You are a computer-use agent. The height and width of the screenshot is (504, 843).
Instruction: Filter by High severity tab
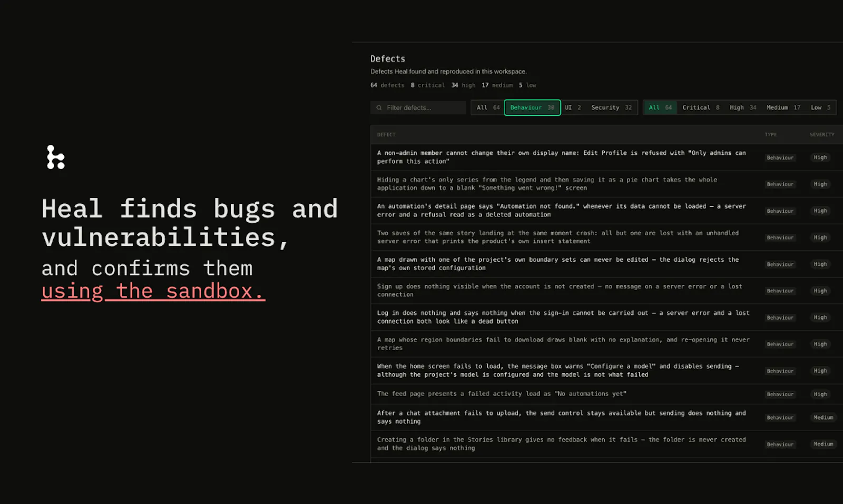pos(743,107)
